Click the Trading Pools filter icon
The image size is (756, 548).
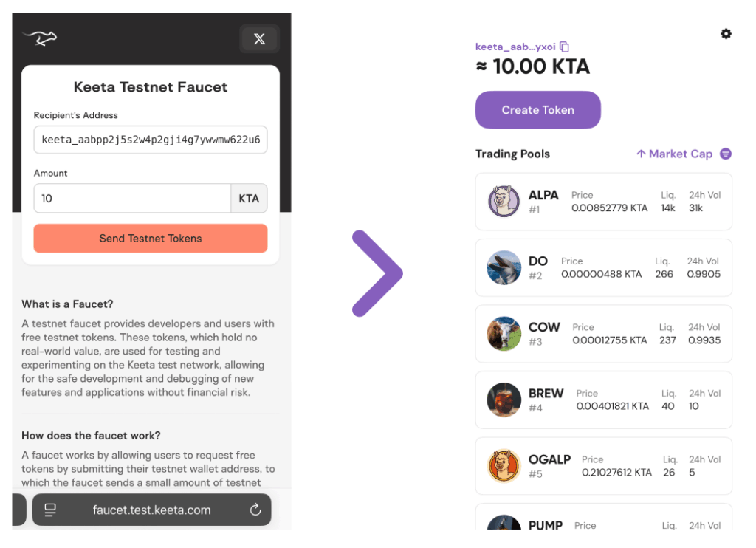pos(726,154)
